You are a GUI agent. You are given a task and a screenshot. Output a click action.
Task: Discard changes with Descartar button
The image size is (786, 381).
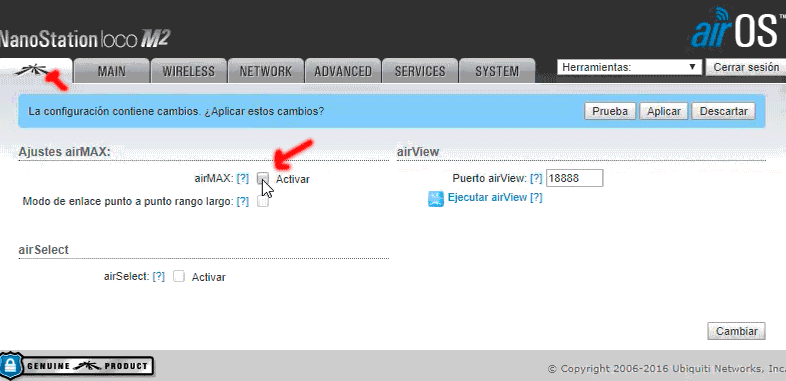tap(723, 111)
